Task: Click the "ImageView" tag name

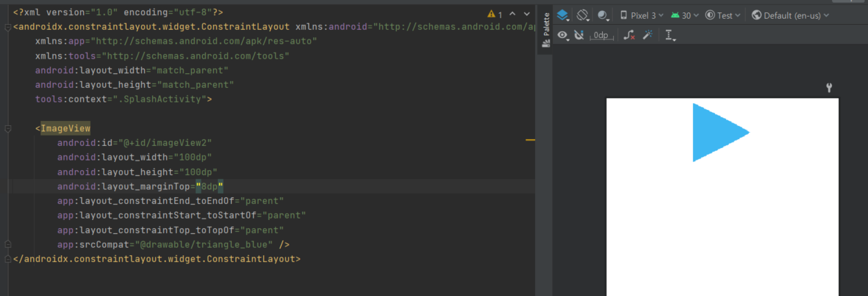Action: (x=65, y=129)
